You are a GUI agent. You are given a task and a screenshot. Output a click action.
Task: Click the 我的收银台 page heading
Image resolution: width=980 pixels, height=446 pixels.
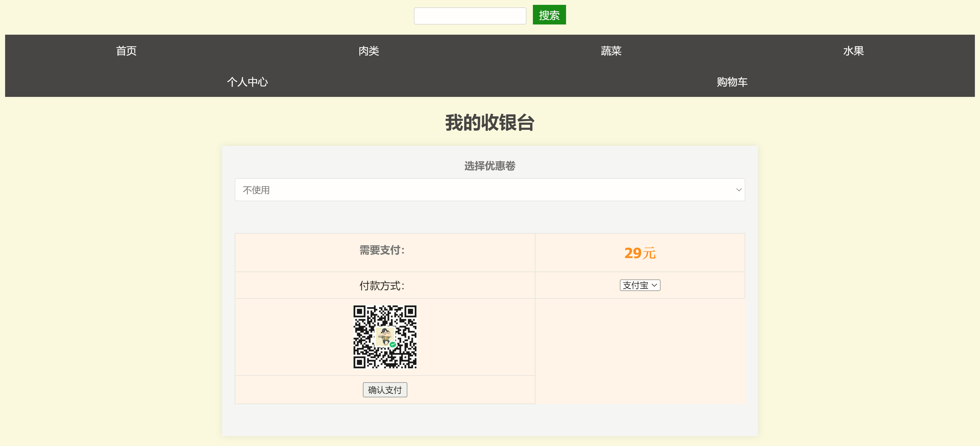click(x=490, y=122)
